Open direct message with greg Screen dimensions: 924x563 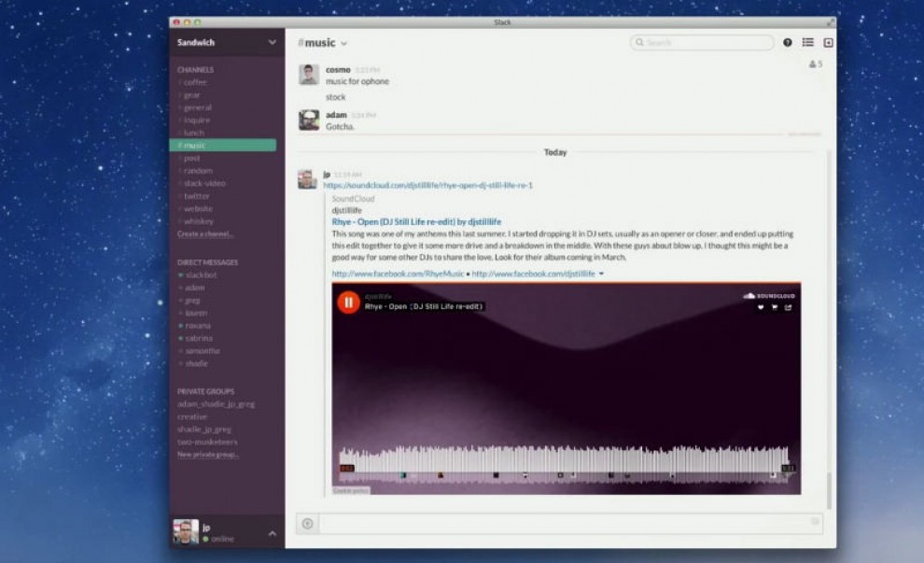click(x=192, y=301)
